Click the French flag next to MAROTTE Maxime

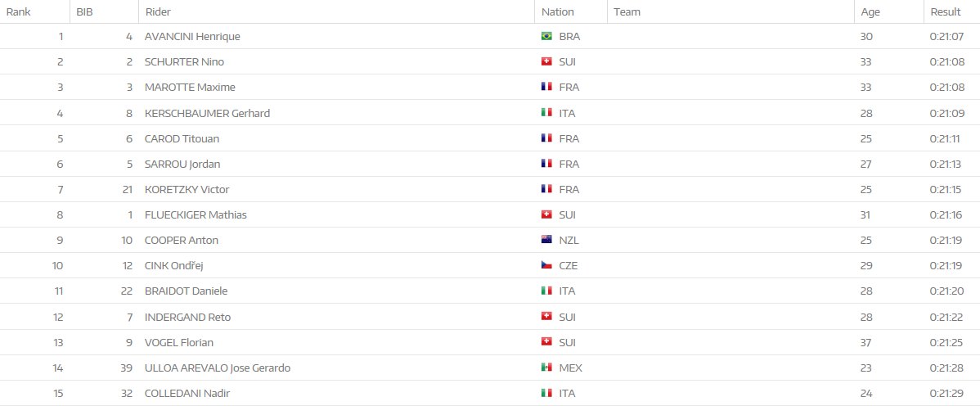pos(546,88)
